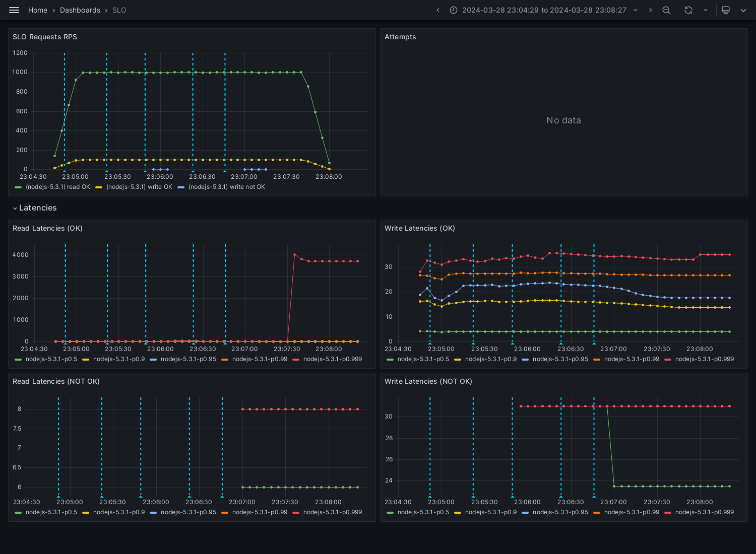Open SLO Requests RPS panel title

coord(45,37)
